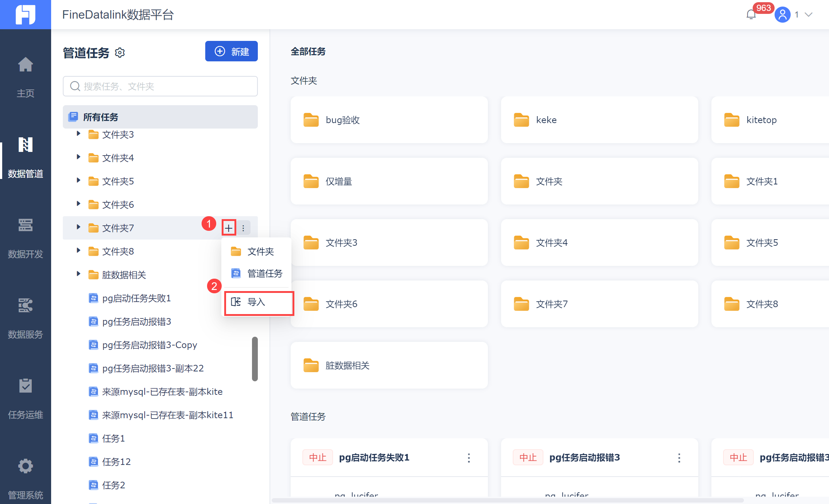
Task: Click the settings gear next to 管道任务
Action: tap(120, 53)
